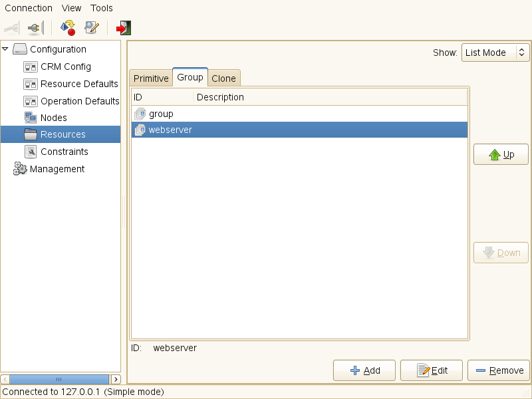Switch to the Primitive tab
This screenshot has height=399, width=532.
(151, 78)
